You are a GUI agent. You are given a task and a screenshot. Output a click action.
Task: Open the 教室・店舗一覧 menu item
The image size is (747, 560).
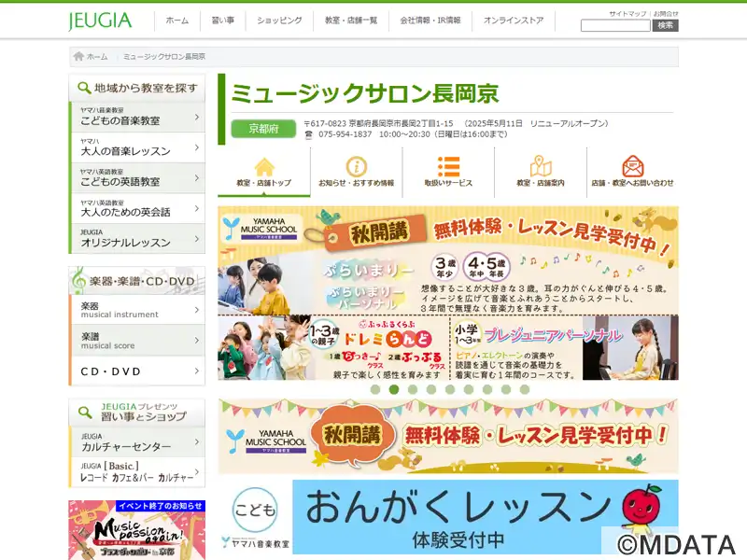(x=351, y=21)
